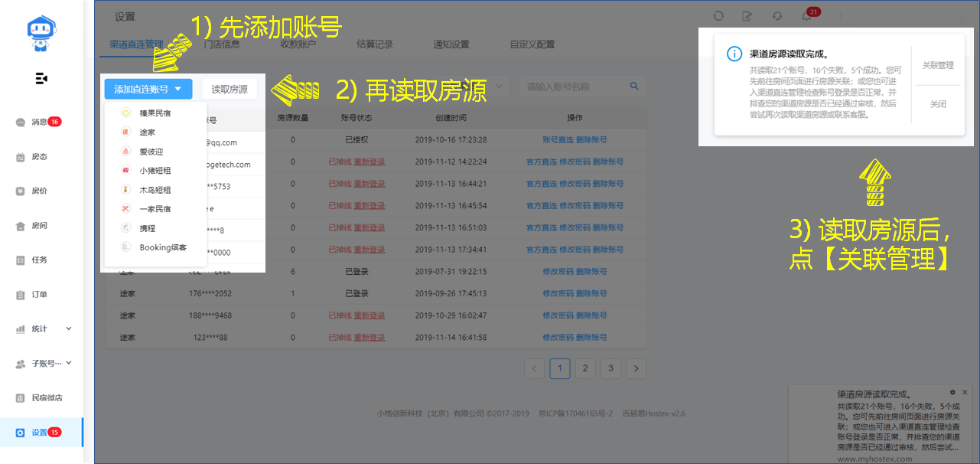Screen dimensions: 980x464
Task: Click 关联管理 in the notification
Action: pos(938,66)
